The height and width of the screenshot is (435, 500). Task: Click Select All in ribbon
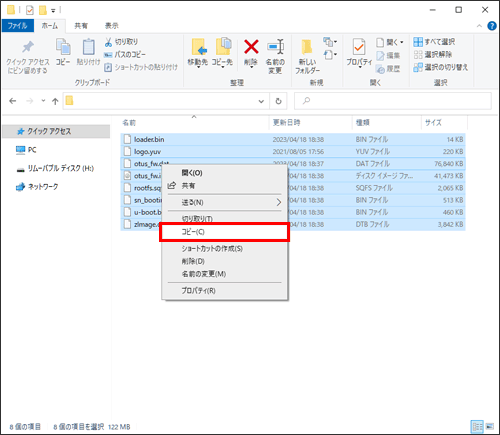click(434, 42)
